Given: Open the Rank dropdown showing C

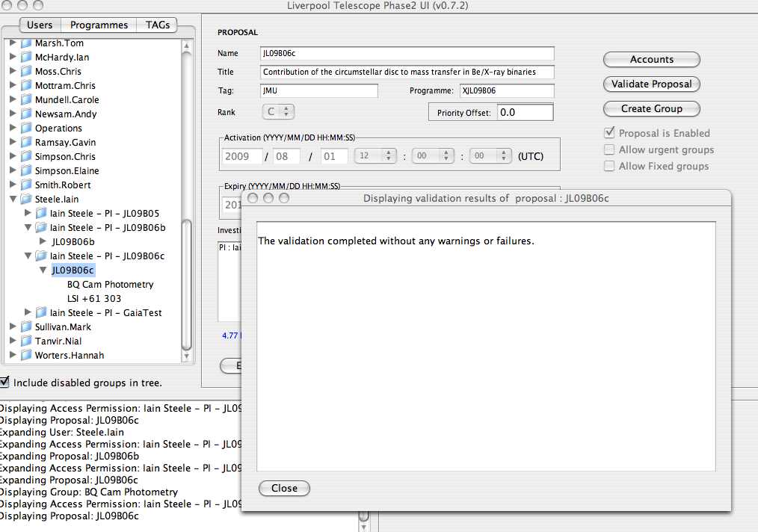Looking at the screenshot, I should (278, 111).
